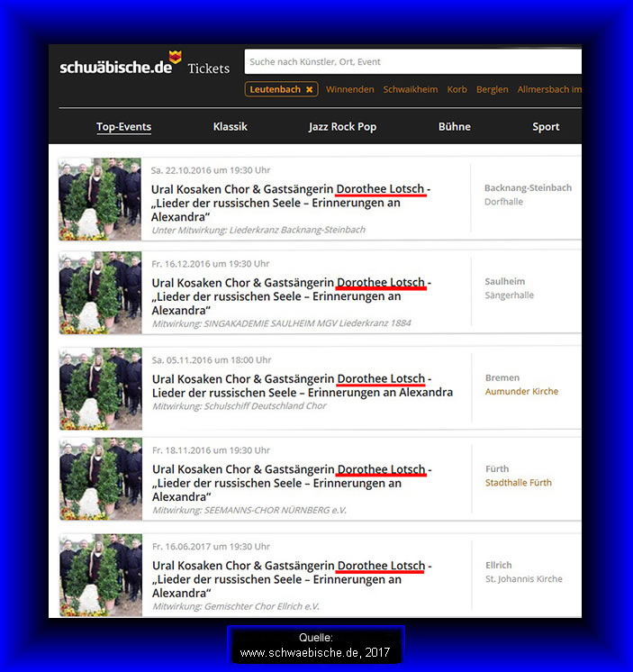Open thumbnail of the 16.06.2017 event
This screenshot has height=672, width=633.
pos(101,575)
